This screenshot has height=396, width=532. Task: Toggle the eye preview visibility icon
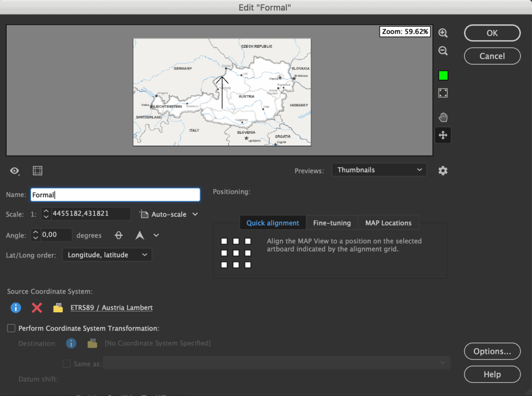15,171
